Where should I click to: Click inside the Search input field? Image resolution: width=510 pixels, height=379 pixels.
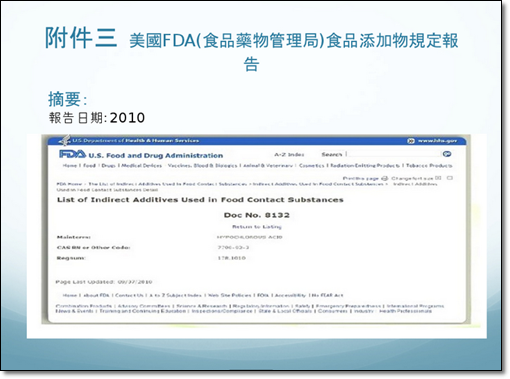[x=394, y=154]
